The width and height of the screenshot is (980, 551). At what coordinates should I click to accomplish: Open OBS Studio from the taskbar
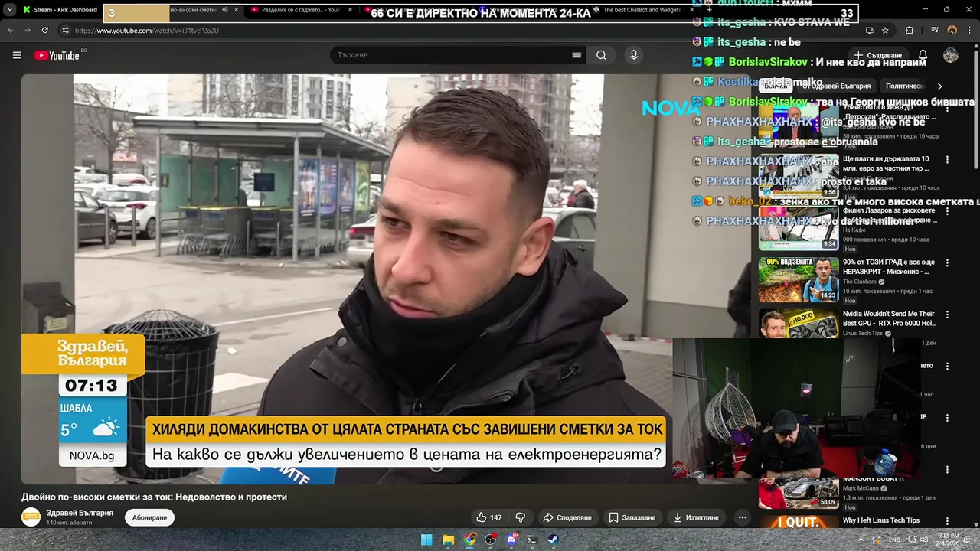tap(491, 540)
